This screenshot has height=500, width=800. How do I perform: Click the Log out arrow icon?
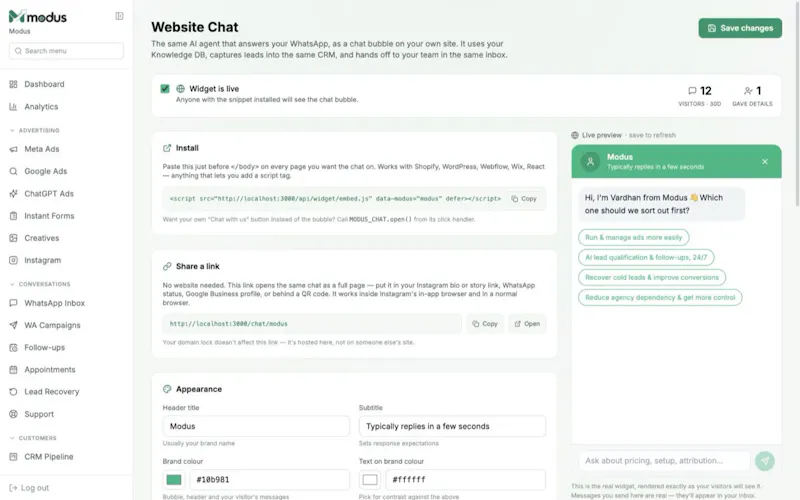point(13,488)
